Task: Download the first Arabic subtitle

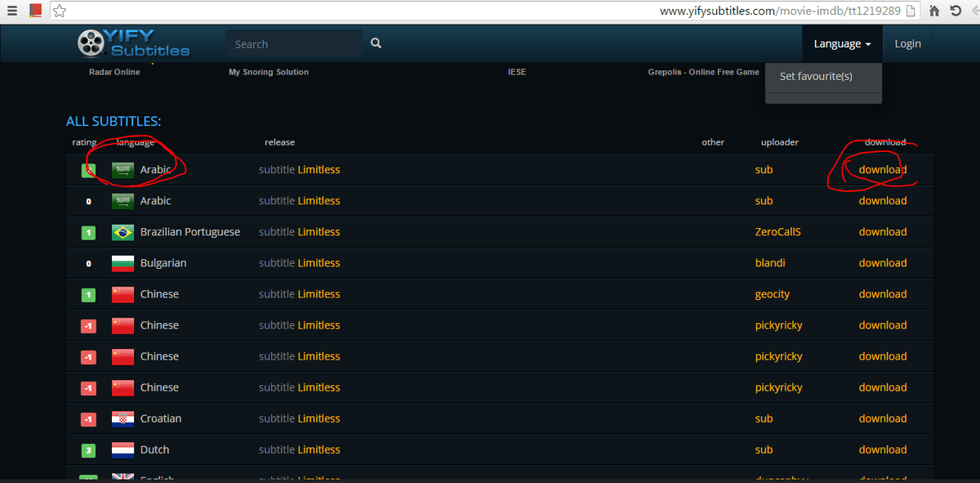Action: [882, 170]
